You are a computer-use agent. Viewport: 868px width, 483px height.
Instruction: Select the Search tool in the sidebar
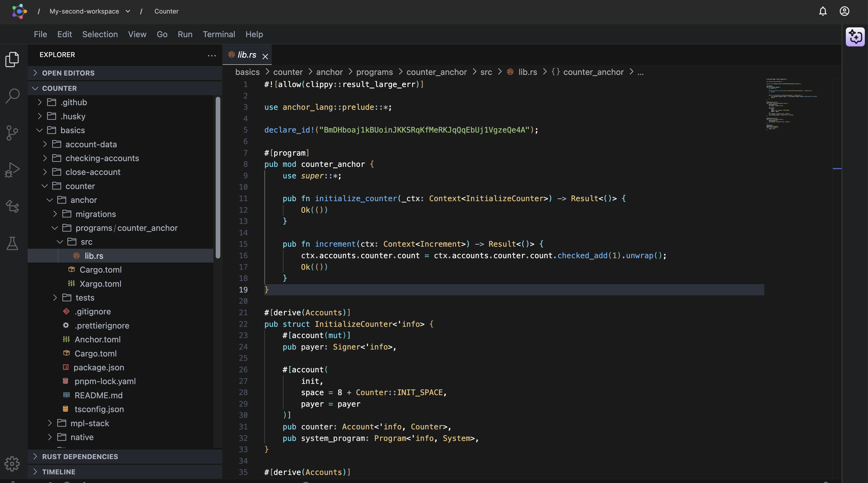(12, 95)
